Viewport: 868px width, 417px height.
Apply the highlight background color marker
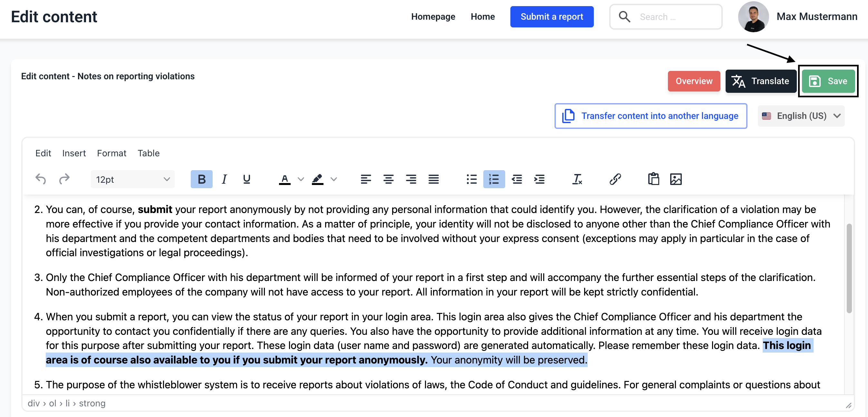tap(317, 179)
